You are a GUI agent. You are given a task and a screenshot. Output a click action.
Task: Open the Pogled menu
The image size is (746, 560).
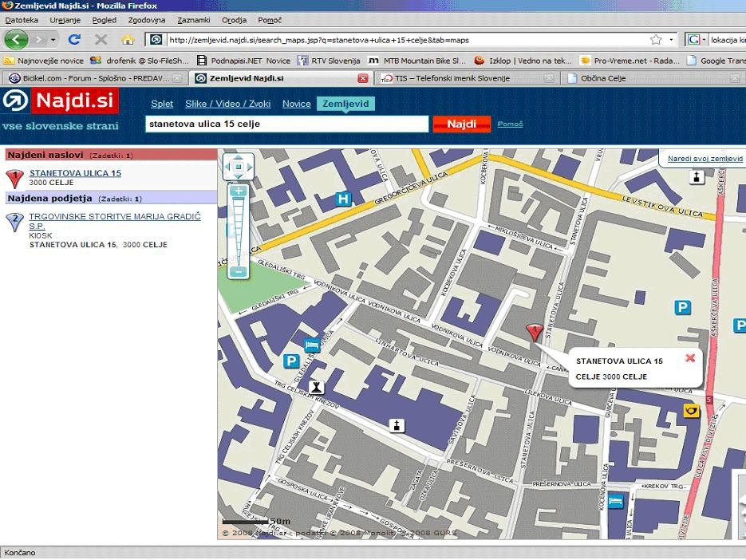pos(105,20)
